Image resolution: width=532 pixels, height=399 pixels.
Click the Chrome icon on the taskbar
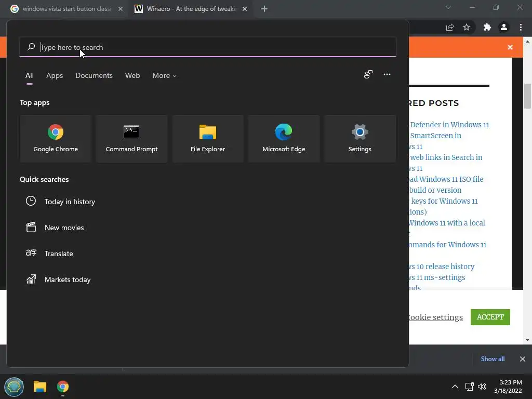coord(63,387)
